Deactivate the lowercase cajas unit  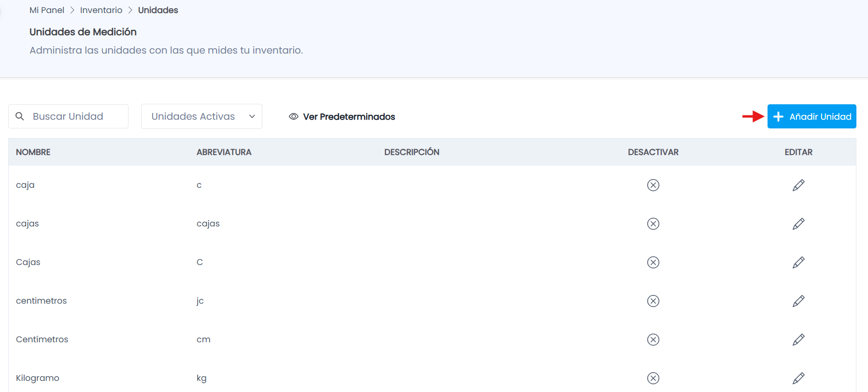653,224
